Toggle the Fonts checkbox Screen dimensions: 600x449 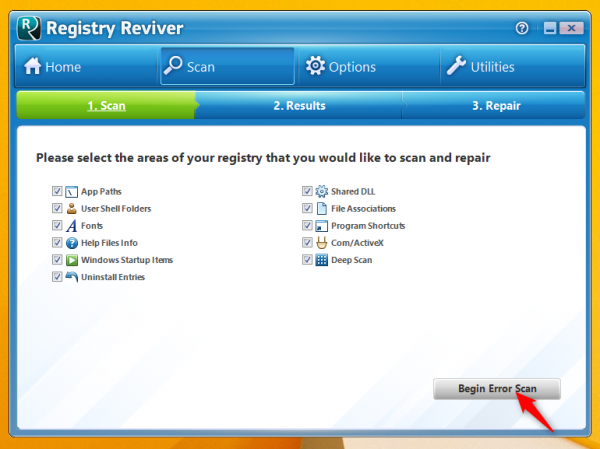click(x=57, y=225)
